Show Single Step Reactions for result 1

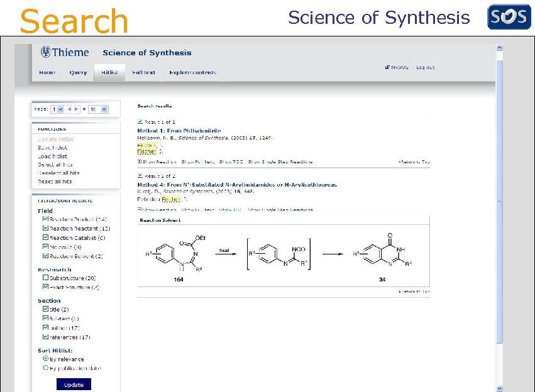coord(280,161)
